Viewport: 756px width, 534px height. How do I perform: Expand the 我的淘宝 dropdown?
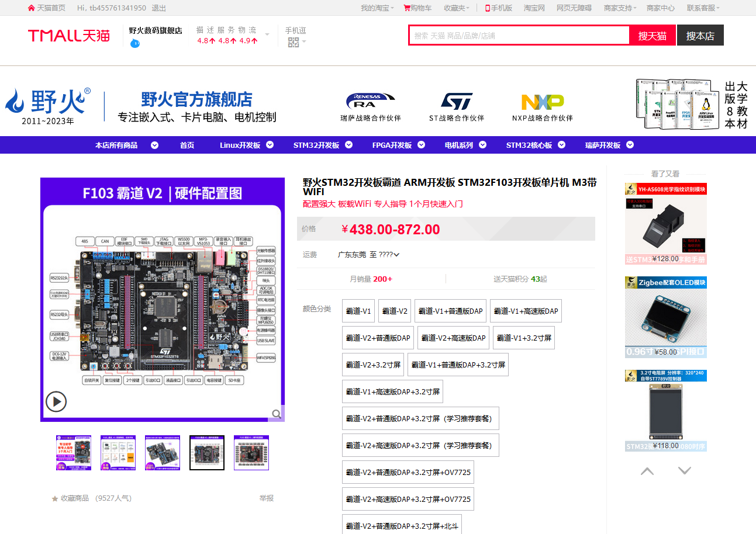tap(392, 8)
